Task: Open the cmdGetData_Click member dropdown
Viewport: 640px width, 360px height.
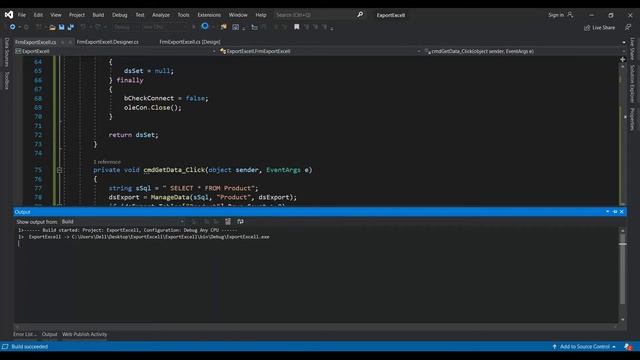Action: pyautogui.click(x=522, y=51)
